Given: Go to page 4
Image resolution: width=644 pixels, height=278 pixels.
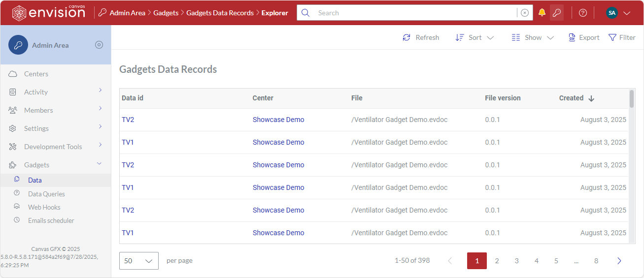Looking at the screenshot, I should coord(537,261).
